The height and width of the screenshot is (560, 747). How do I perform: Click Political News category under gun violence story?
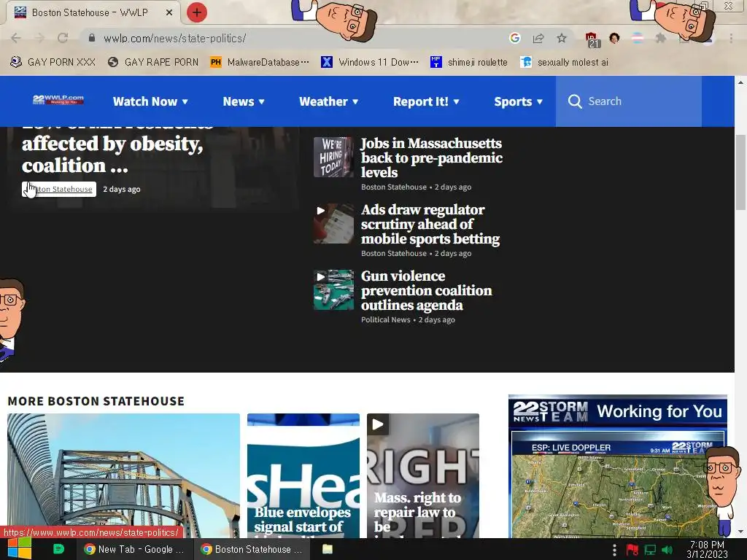(x=385, y=319)
